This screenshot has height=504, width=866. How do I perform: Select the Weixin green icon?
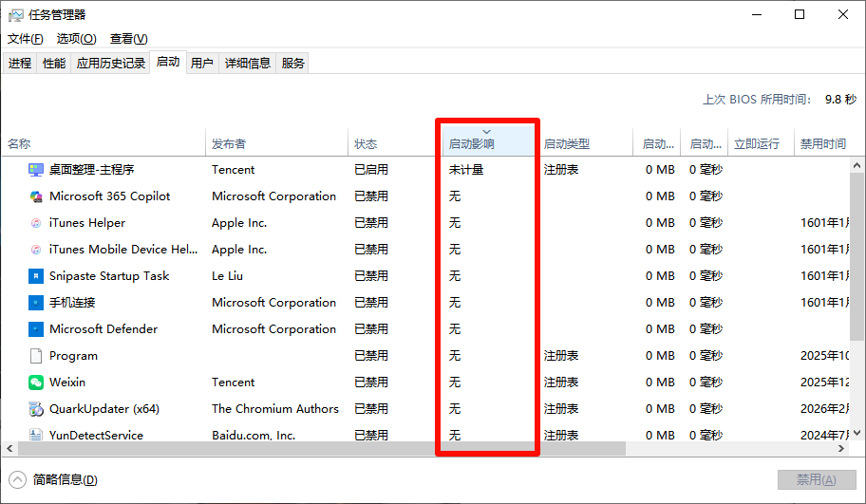(x=36, y=383)
